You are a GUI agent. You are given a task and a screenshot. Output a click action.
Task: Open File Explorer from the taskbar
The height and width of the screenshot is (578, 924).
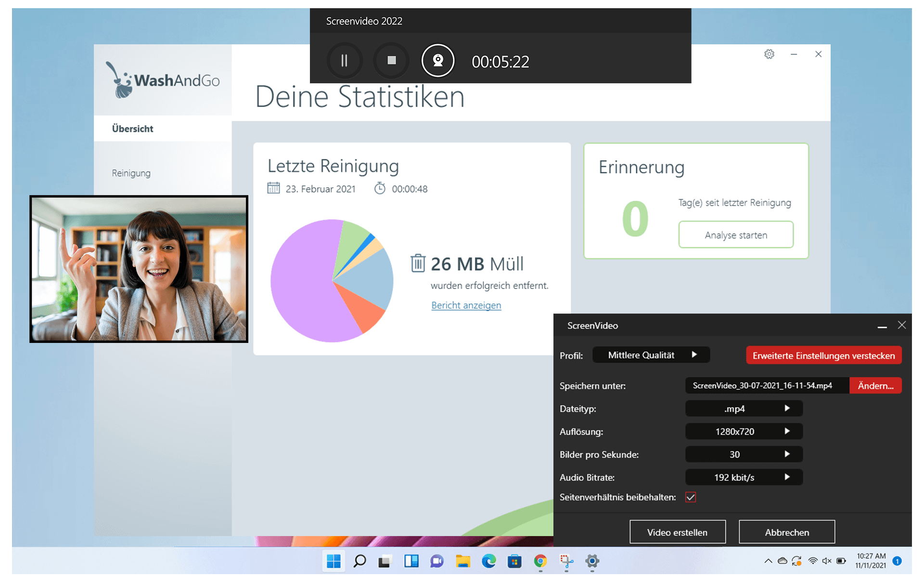point(463,561)
